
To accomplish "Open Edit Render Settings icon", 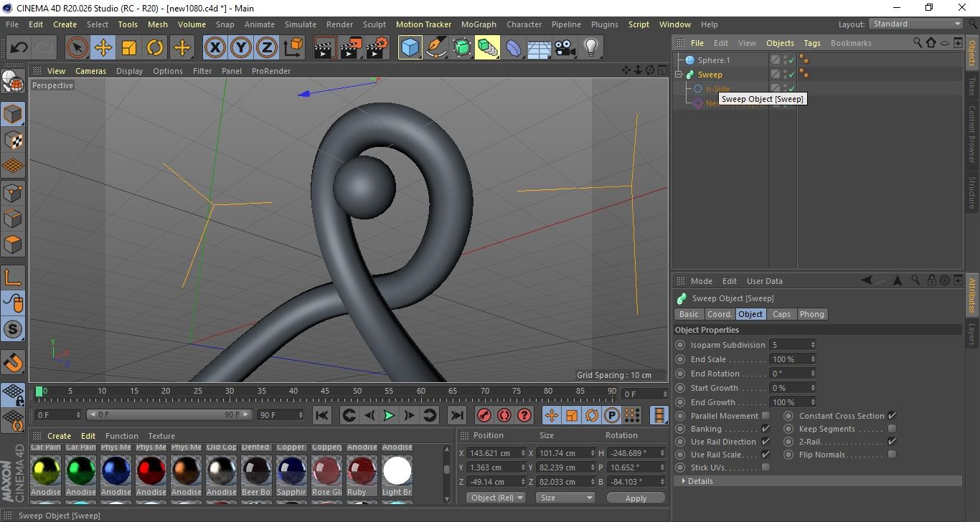I will (377, 48).
